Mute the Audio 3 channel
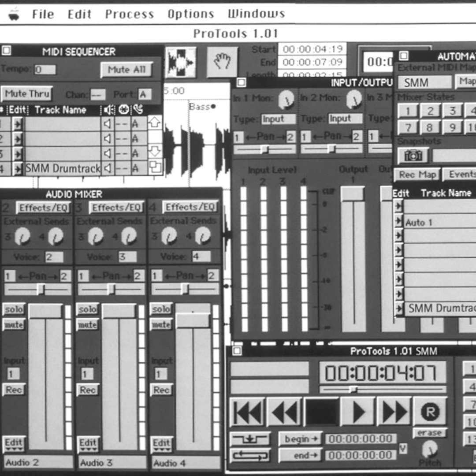This screenshot has width=476, height=476. click(x=87, y=325)
